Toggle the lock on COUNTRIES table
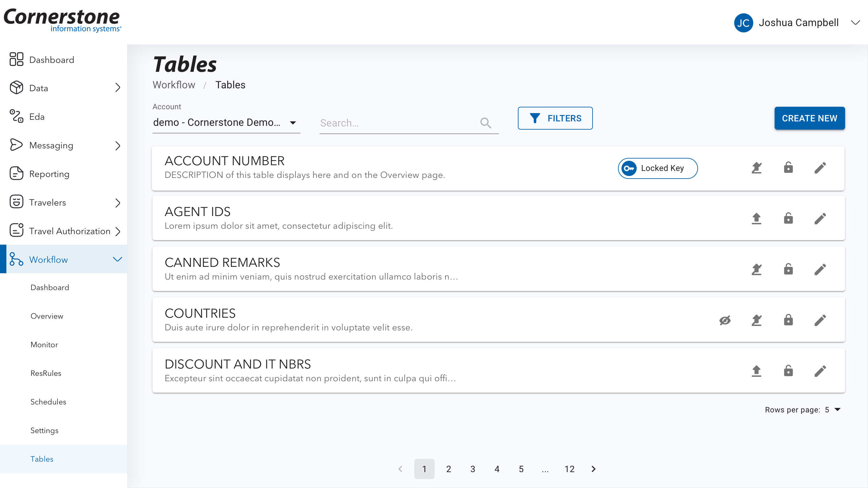 tap(788, 320)
